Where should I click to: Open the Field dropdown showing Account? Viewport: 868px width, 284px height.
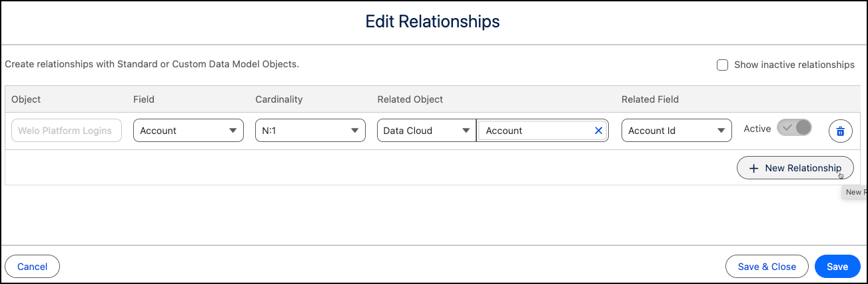[x=189, y=131]
